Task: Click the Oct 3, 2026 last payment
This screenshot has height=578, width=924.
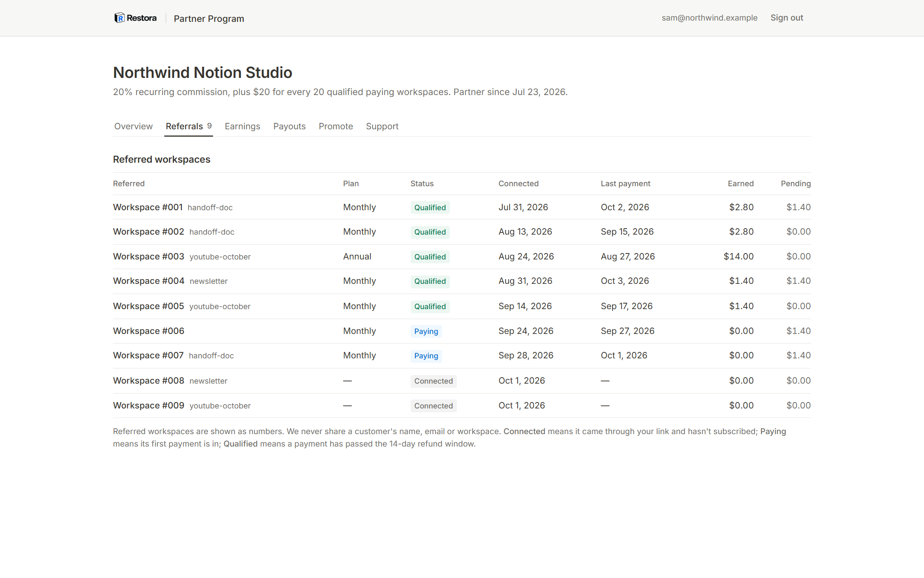Action: tap(625, 281)
